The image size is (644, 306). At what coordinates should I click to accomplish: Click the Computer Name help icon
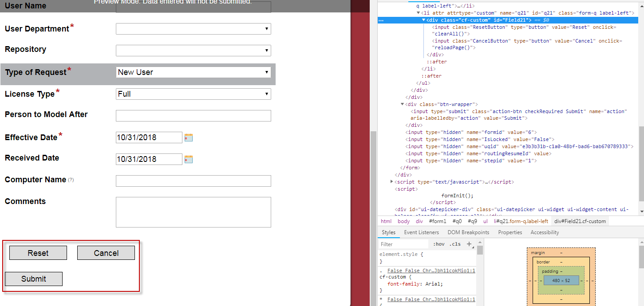pos(71,180)
